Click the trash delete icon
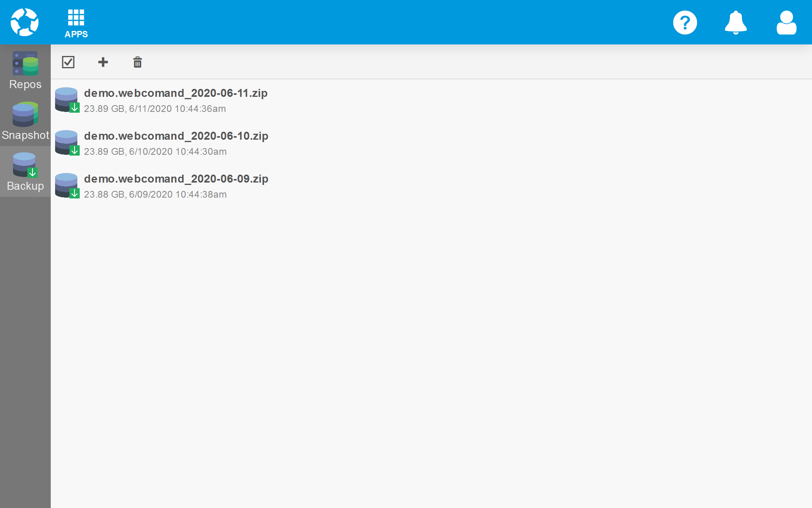Viewport: 812px width, 508px height. [x=138, y=62]
